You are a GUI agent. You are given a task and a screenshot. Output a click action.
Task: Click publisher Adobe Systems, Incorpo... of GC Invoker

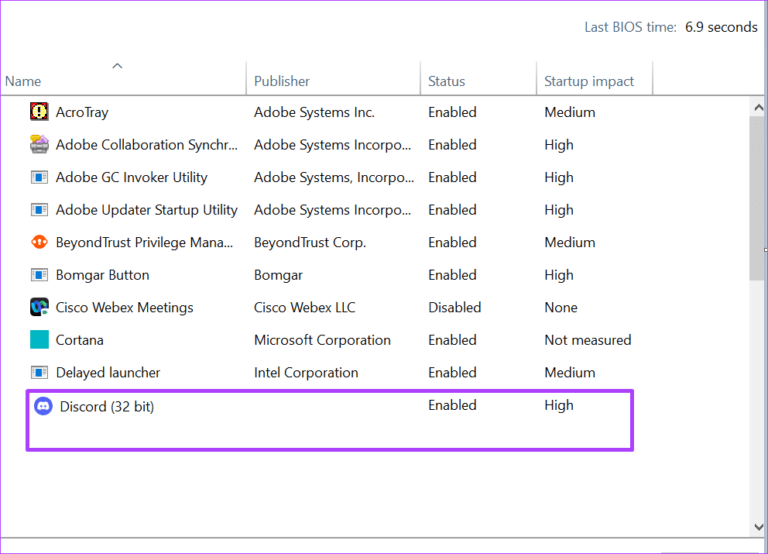(334, 177)
